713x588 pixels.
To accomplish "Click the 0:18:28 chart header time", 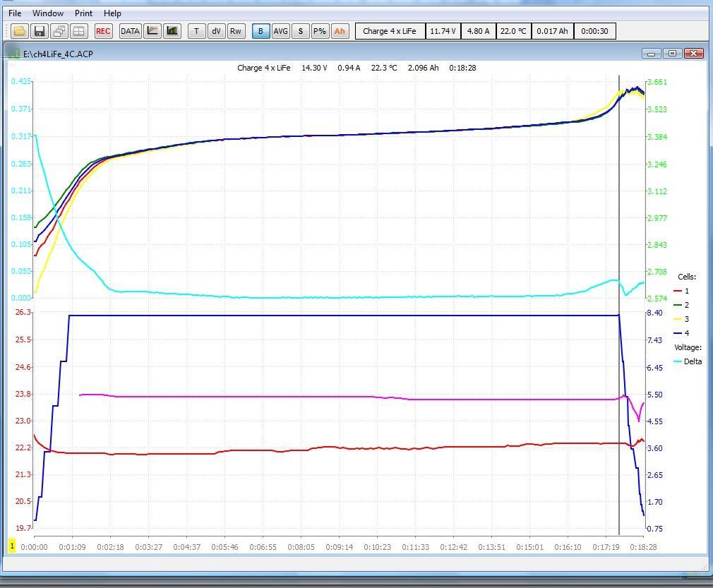I will pos(462,68).
